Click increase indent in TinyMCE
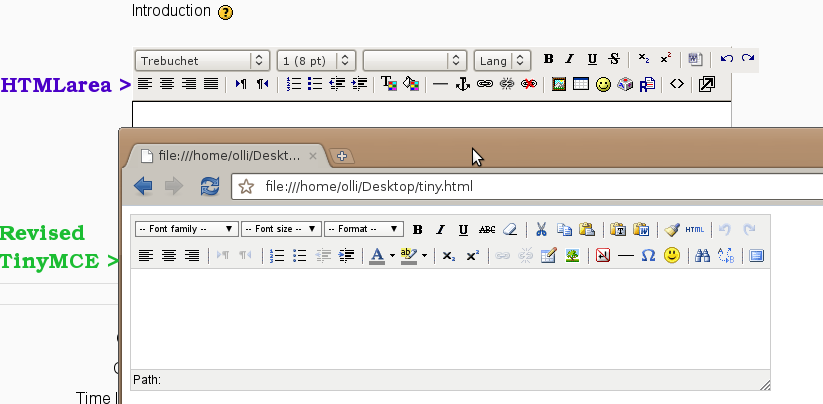The image size is (823, 404). tap(346, 256)
